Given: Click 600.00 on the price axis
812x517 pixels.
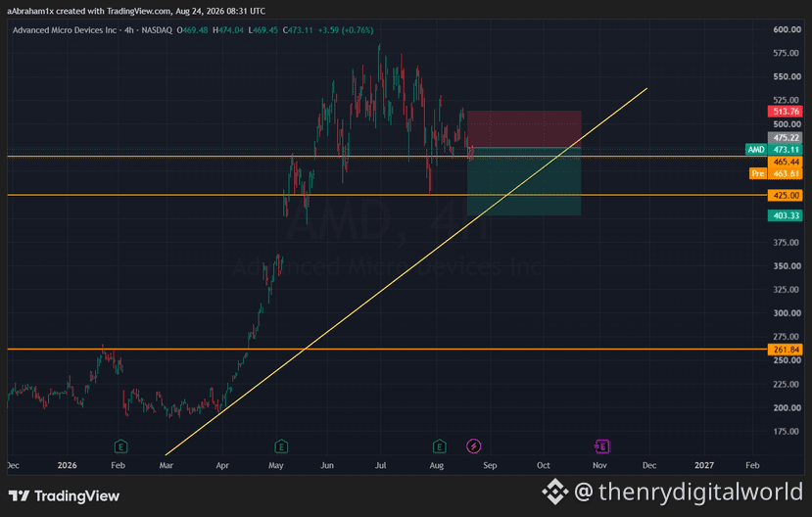Looking at the screenshot, I should point(787,29).
